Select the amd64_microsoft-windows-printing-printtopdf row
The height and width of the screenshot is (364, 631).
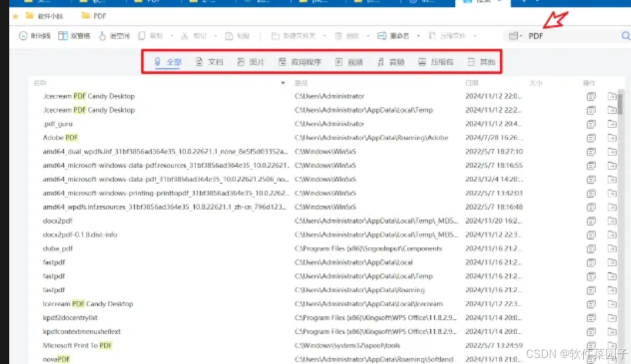tap(324, 193)
